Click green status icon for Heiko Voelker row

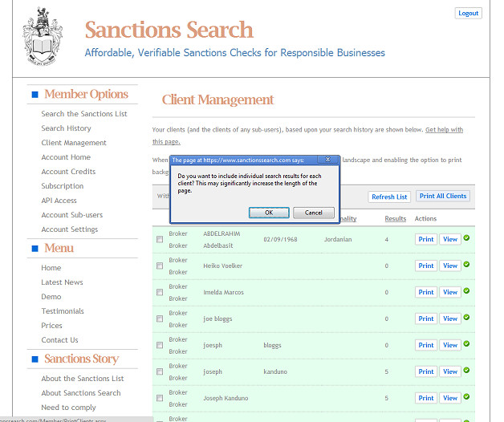pyautogui.click(x=467, y=264)
